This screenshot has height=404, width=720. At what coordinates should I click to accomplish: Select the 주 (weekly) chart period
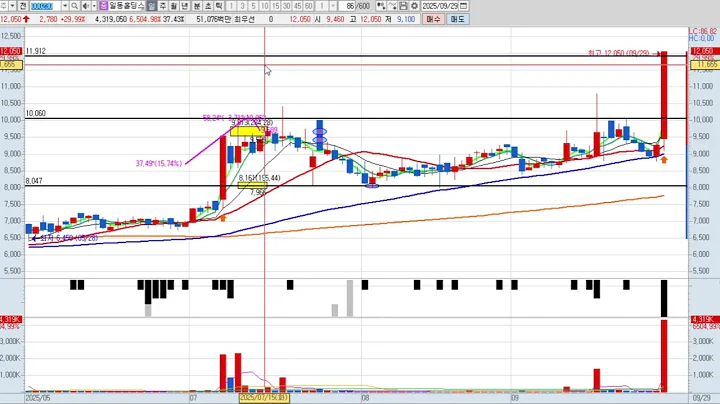(x=163, y=6)
